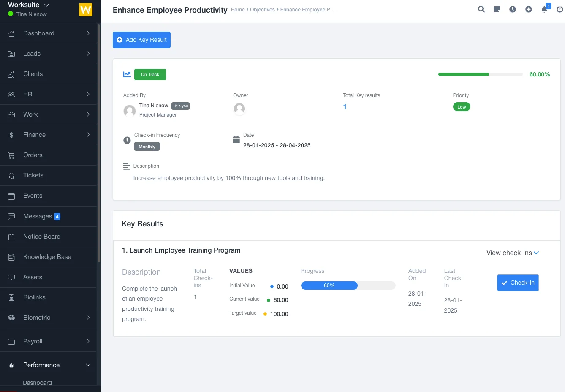The width and height of the screenshot is (565, 392).
Task: Click the yellow W logo icon
Action: click(x=86, y=10)
